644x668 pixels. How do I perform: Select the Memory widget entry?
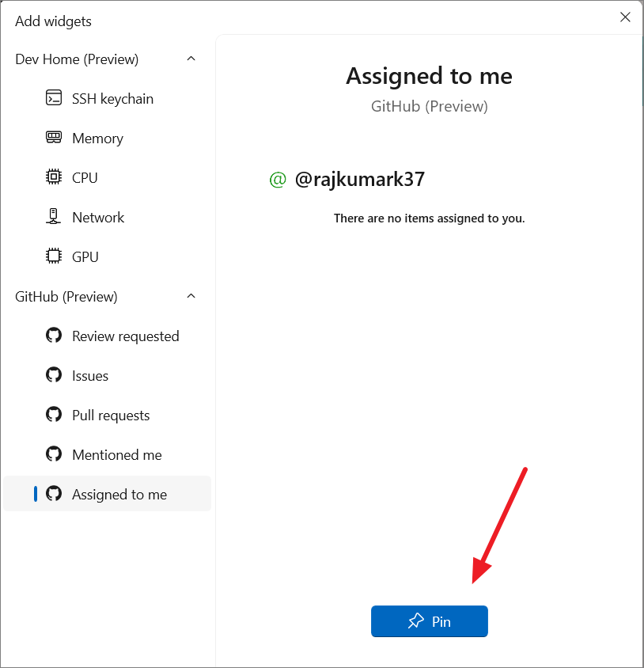108,138
